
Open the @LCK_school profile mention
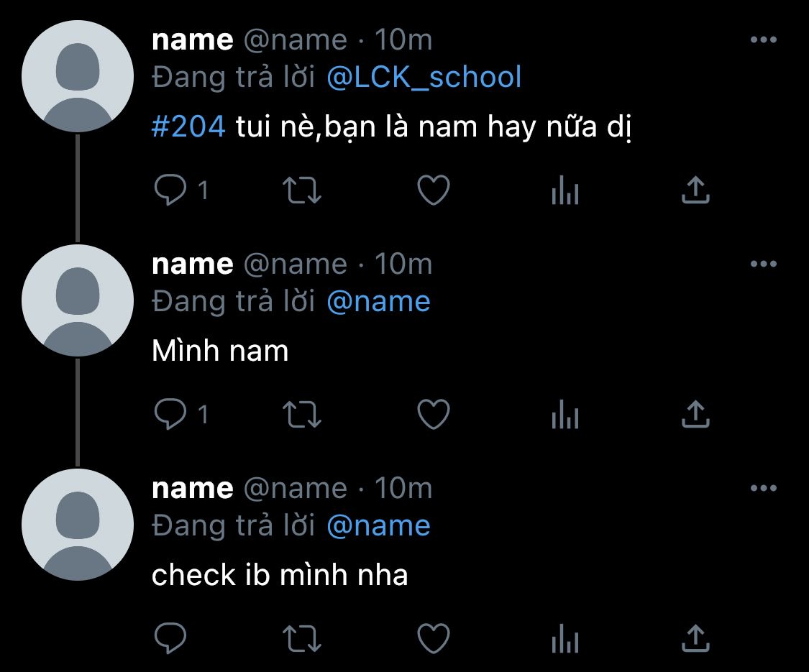coord(424,78)
